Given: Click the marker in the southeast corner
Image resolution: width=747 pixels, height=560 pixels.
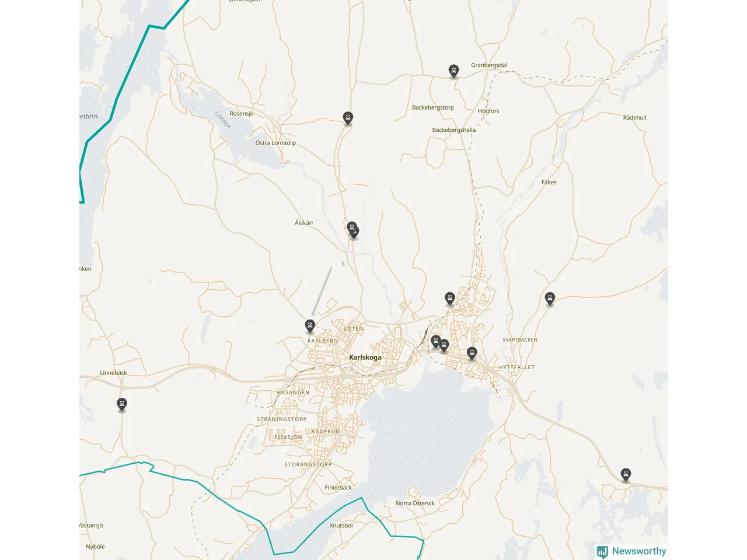Looking at the screenshot, I should (626, 474).
